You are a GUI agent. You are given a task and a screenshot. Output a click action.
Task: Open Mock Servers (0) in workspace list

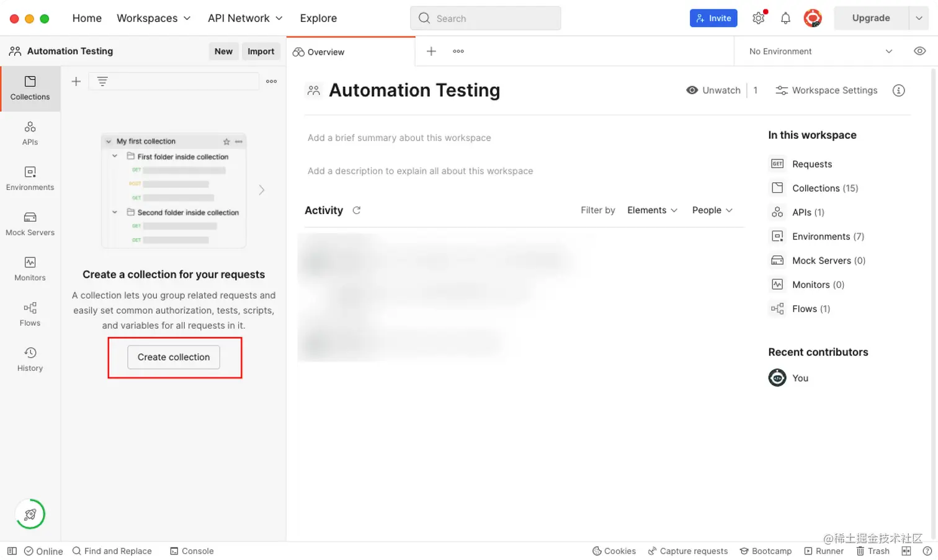pyautogui.click(x=818, y=260)
